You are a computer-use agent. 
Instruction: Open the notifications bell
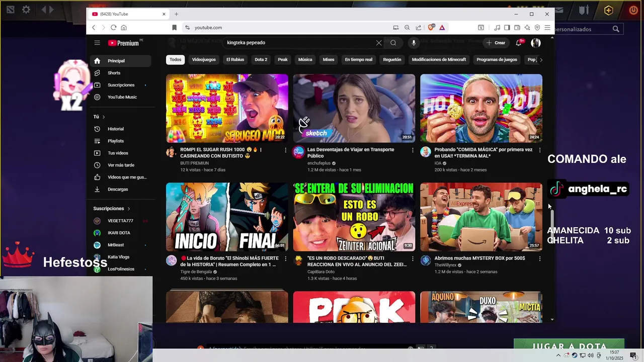[519, 43]
